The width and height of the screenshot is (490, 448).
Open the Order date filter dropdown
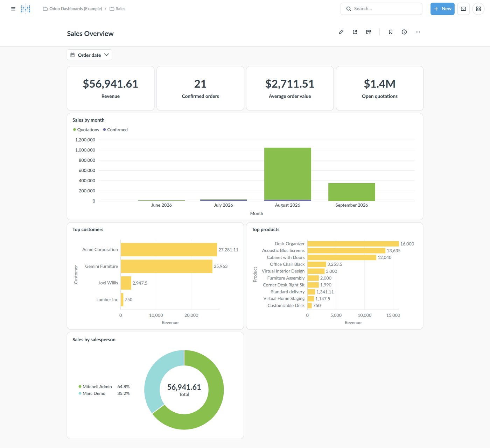[90, 55]
